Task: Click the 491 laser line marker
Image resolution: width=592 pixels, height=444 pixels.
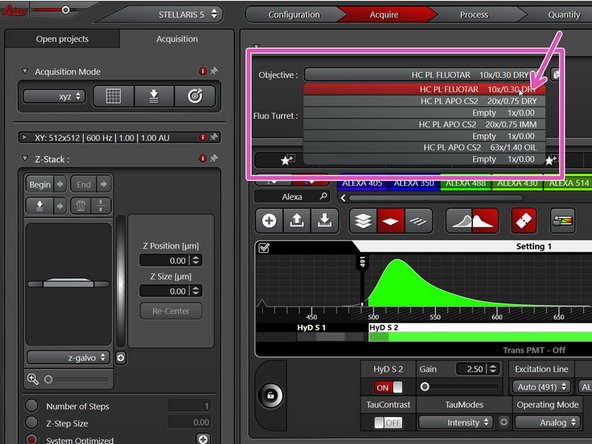Action: (362, 261)
